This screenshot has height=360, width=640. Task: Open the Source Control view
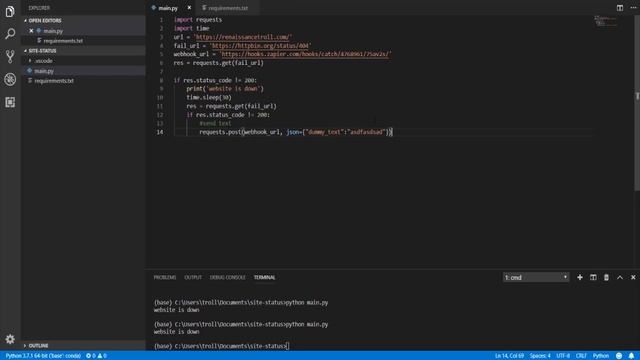(x=10, y=56)
